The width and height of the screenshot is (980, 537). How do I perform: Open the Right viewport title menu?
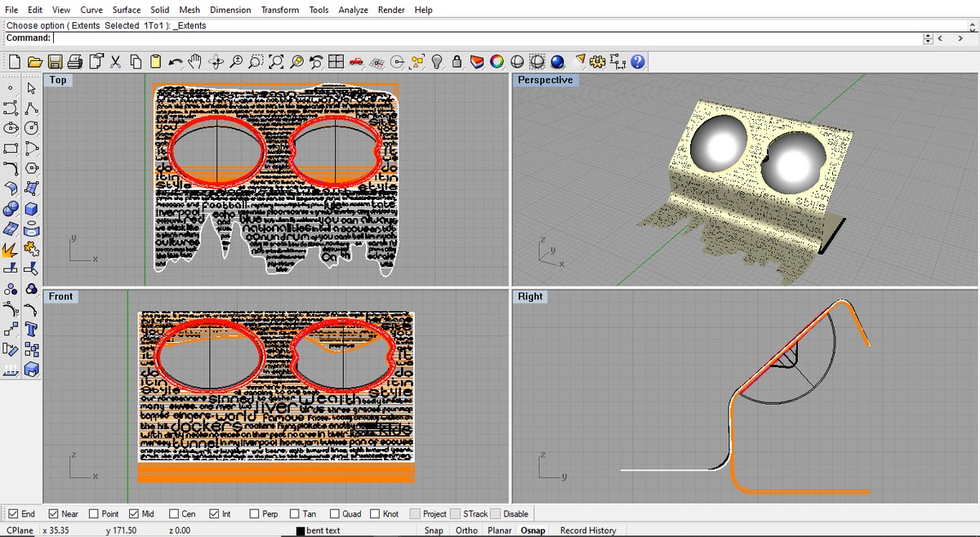click(530, 296)
